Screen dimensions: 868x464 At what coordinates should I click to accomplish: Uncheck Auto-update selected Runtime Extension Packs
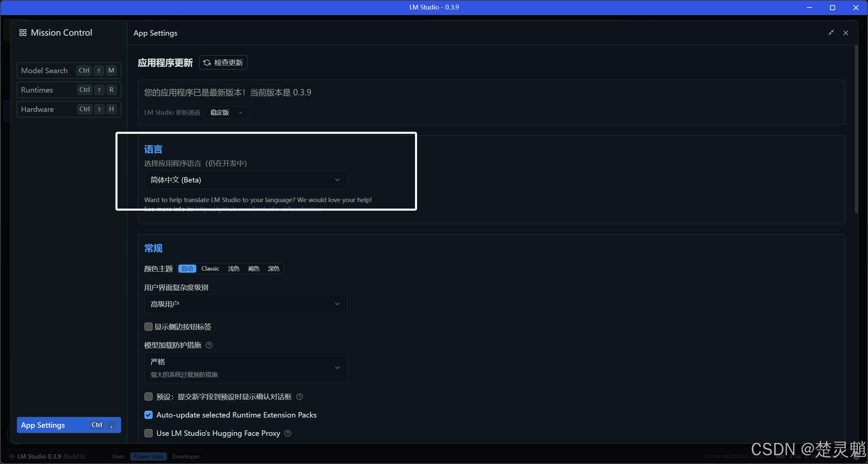tap(149, 415)
